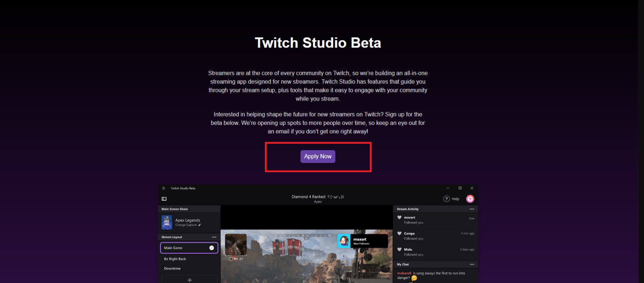Open Stream Activity three-dot options

point(472,209)
